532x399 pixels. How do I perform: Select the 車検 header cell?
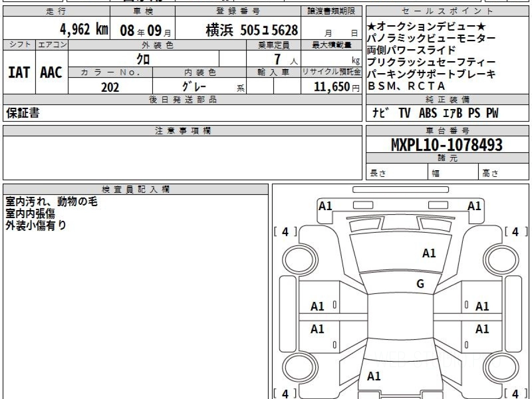[x=142, y=12]
